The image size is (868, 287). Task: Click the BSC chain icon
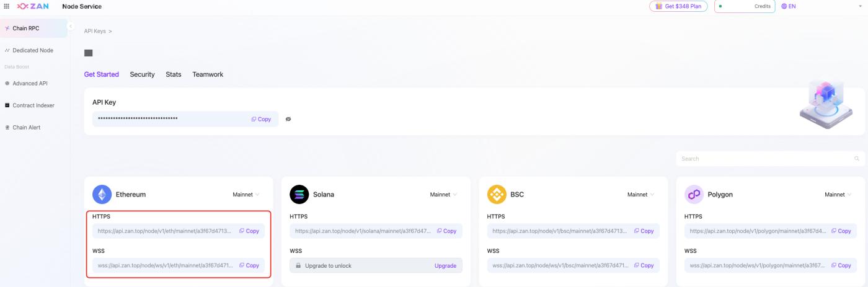497,194
